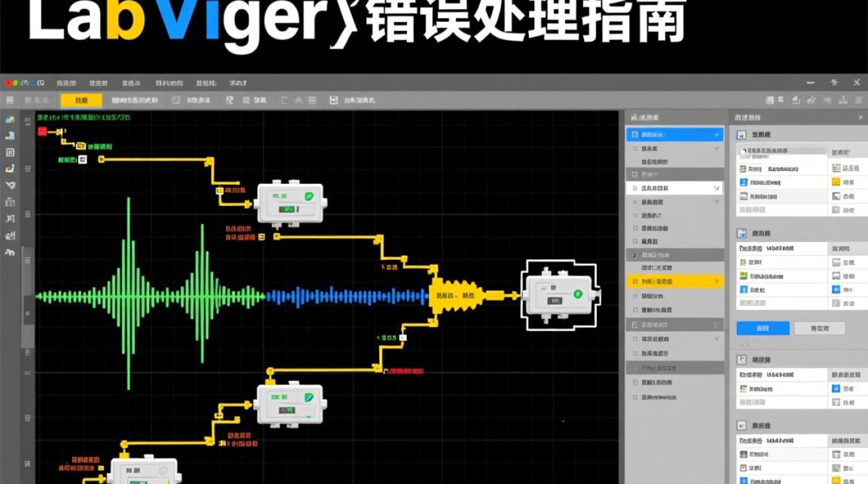Click the blue button in the right panel
Image resolution: width=868 pixels, height=484 pixels.
click(763, 328)
